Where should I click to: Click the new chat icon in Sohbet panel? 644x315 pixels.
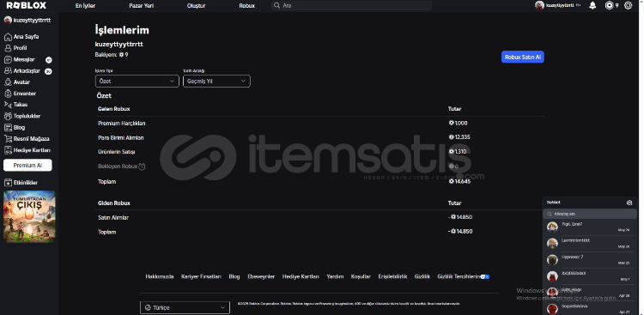point(629,203)
